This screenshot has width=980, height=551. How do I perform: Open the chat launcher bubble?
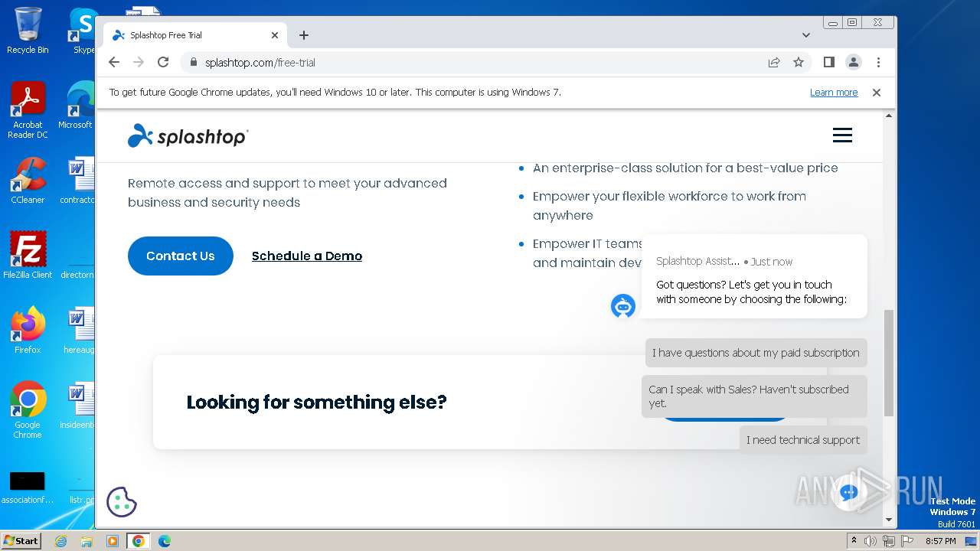pos(848,494)
